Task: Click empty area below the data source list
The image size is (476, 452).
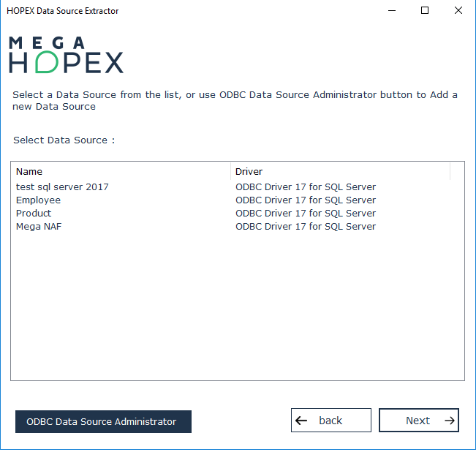Action: [237, 307]
